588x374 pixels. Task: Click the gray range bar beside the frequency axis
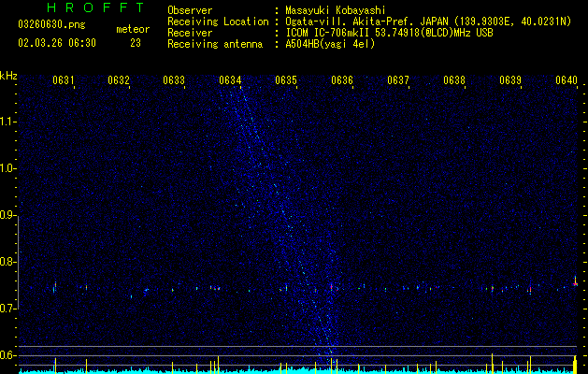coord(19,263)
